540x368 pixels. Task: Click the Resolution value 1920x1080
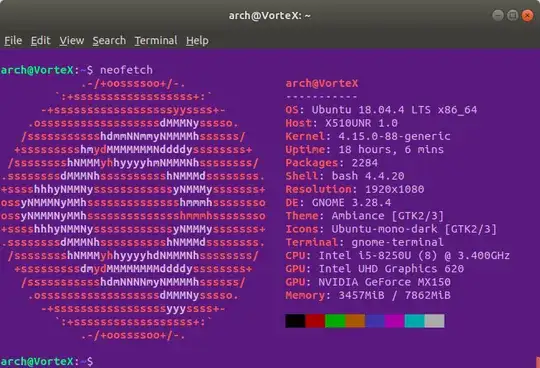(x=394, y=189)
